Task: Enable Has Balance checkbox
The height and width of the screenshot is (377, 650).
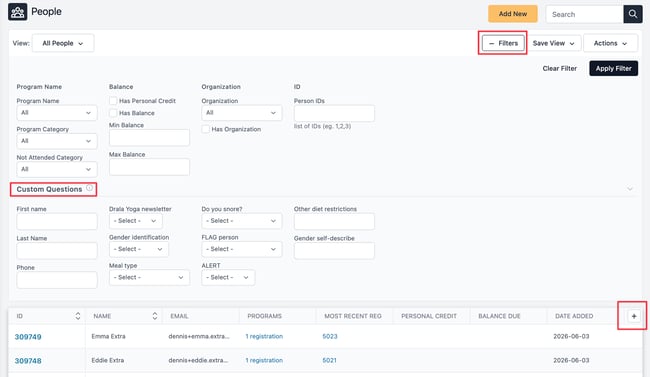Action: coord(113,113)
